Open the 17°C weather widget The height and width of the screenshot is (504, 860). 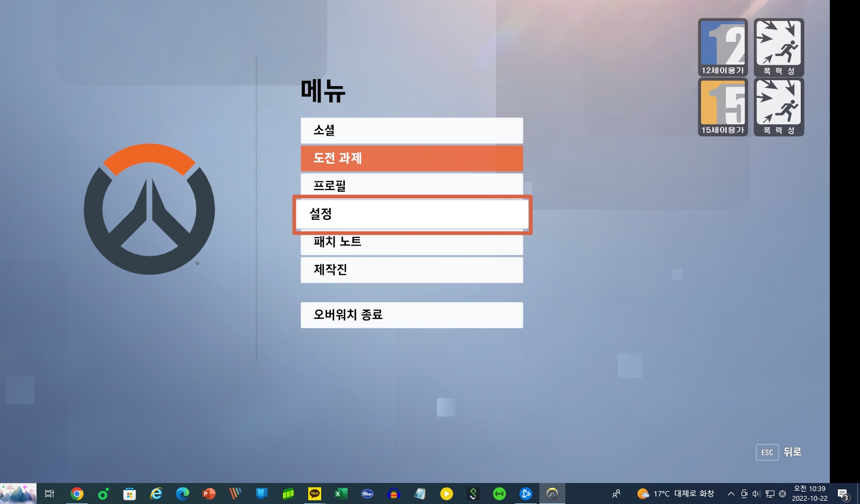676,494
